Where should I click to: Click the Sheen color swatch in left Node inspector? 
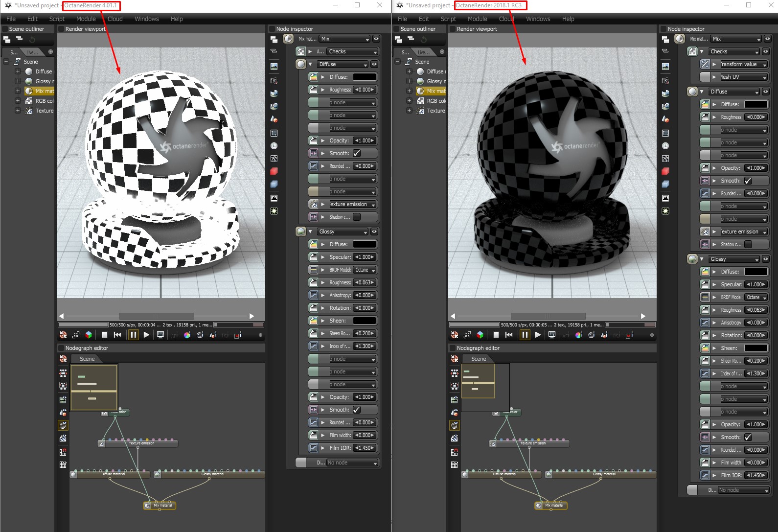coord(365,321)
